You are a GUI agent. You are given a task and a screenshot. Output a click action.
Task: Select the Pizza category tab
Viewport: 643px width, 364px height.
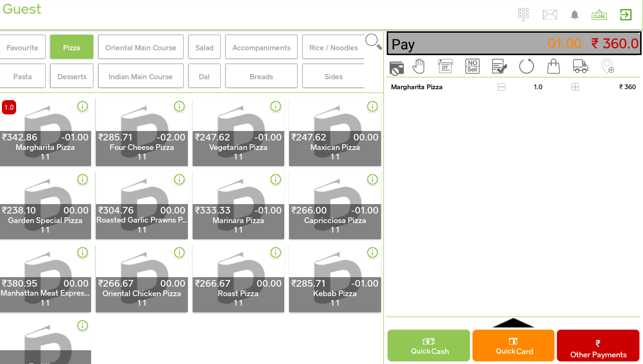click(x=72, y=47)
